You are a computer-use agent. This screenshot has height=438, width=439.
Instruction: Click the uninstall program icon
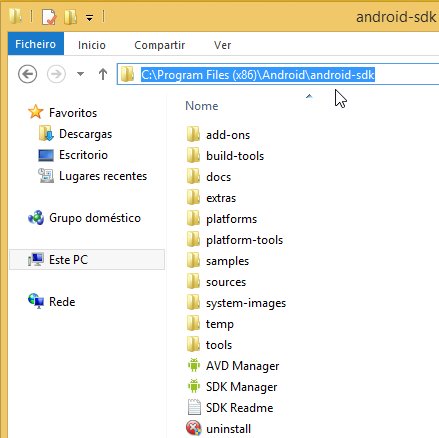coord(194,428)
